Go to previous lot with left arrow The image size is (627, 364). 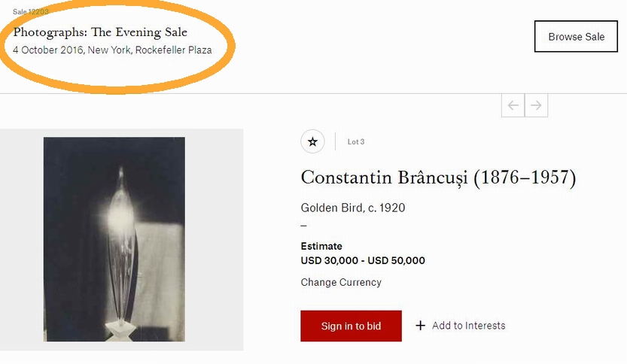click(513, 105)
